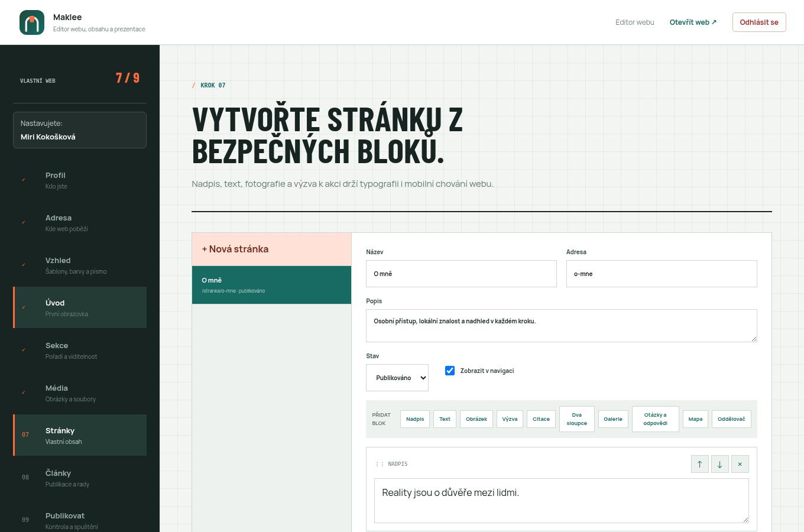
Task: Click the Popis textarea
Action: point(562,326)
